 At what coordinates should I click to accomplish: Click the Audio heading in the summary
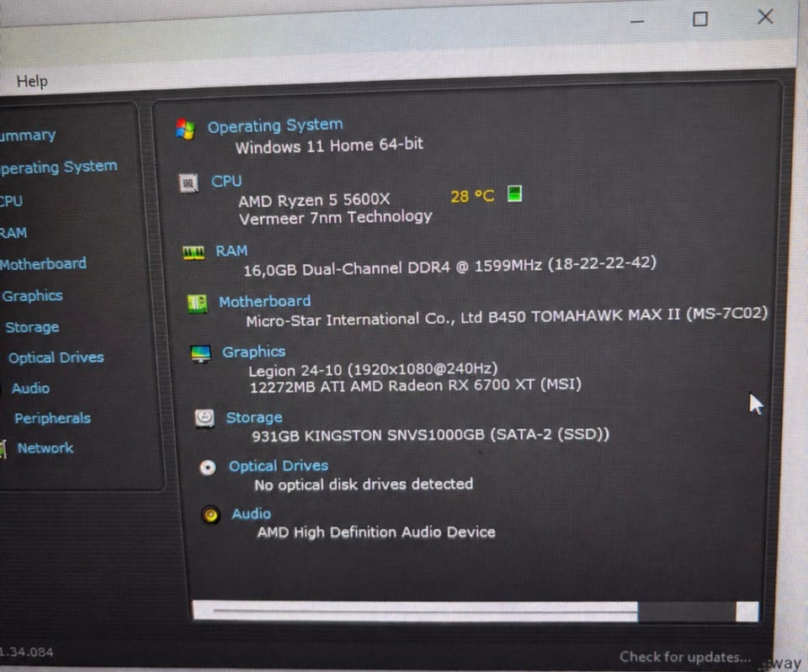[x=251, y=514]
